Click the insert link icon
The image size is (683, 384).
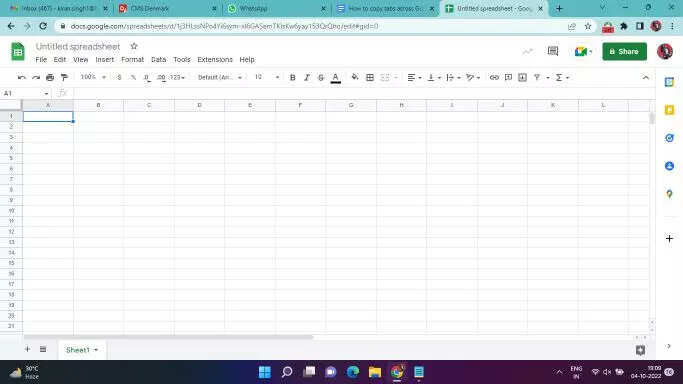(494, 77)
